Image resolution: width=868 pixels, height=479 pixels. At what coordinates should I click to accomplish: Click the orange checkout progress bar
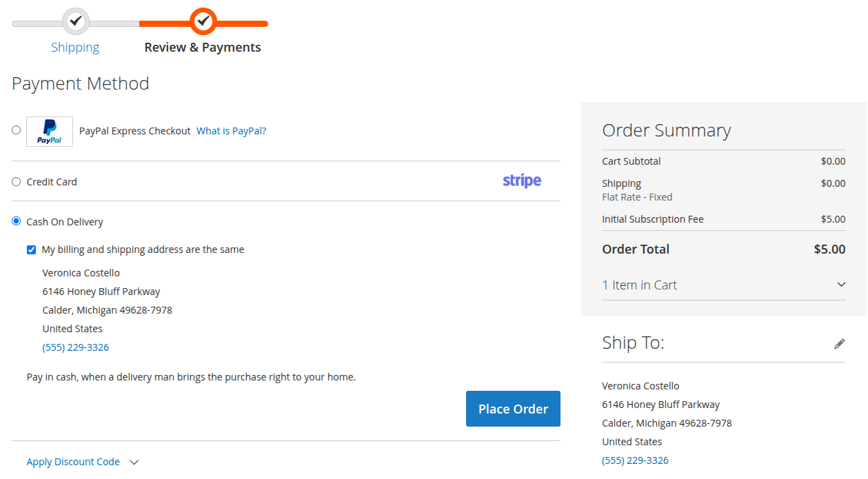[x=203, y=23]
